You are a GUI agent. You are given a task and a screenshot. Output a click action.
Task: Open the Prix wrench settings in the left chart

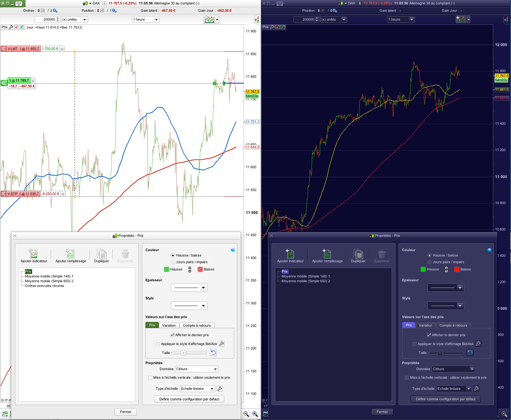pos(11,27)
